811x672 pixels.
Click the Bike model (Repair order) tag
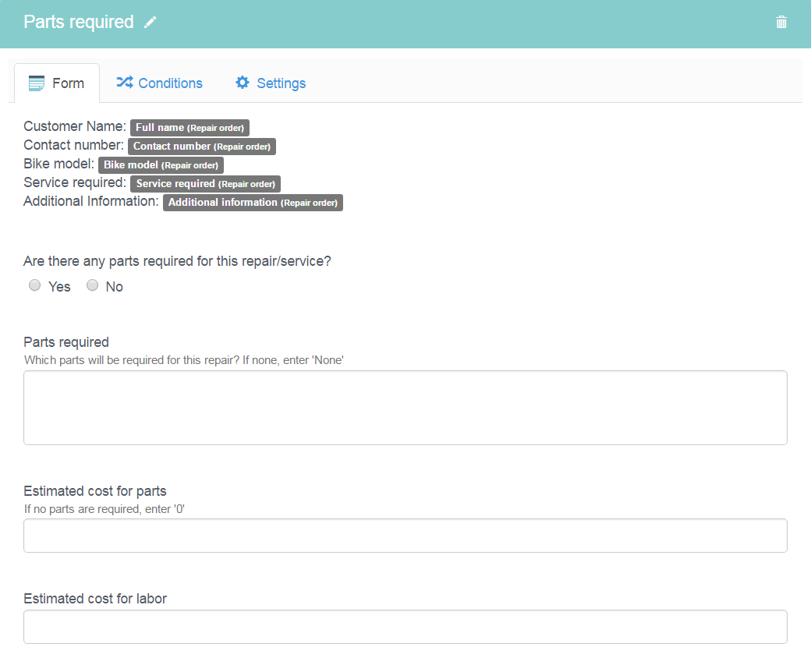pyautogui.click(x=161, y=165)
